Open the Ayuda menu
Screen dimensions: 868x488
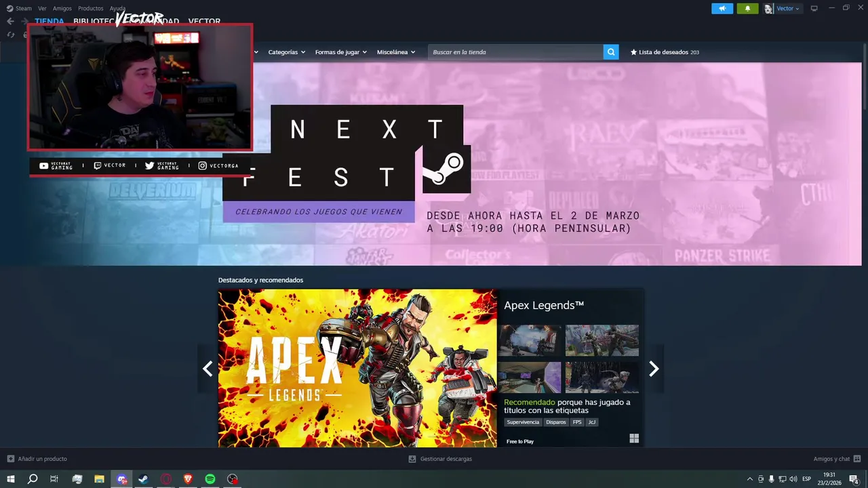[117, 8]
